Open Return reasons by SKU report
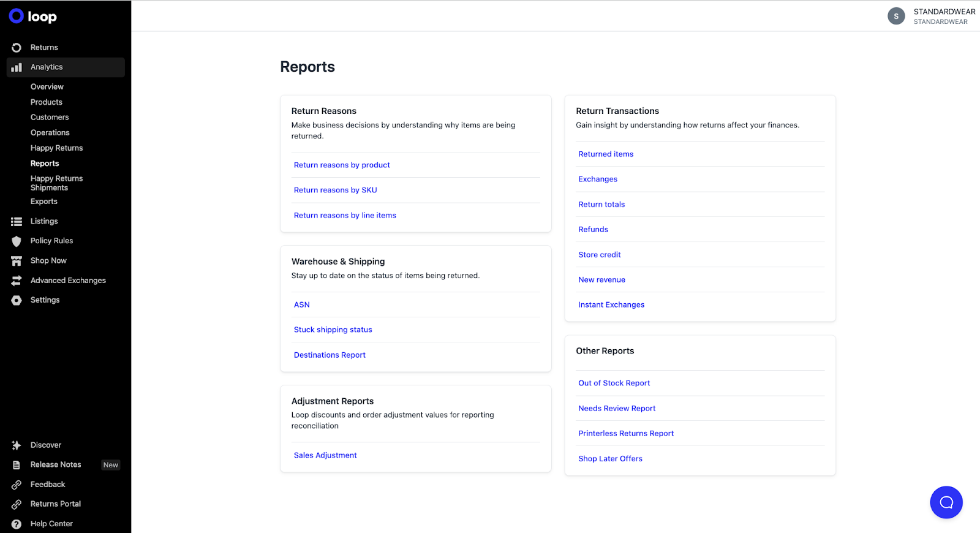The width and height of the screenshot is (980, 533). (x=335, y=191)
